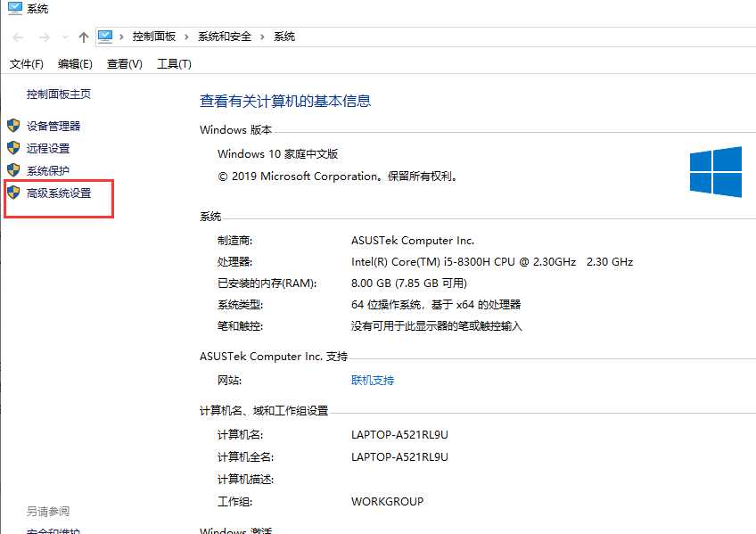
Task: Click the 2019 Microsoft Corporation copyright line
Action: (x=338, y=177)
